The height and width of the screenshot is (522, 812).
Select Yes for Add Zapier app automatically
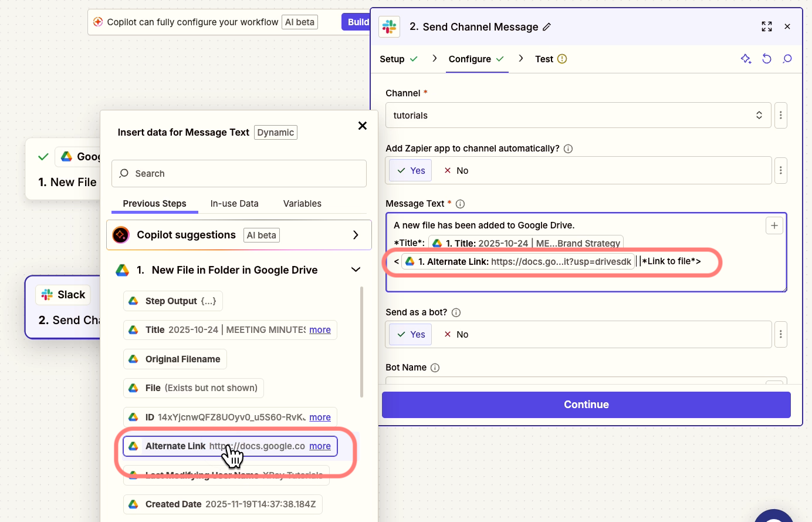[x=411, y=170]
